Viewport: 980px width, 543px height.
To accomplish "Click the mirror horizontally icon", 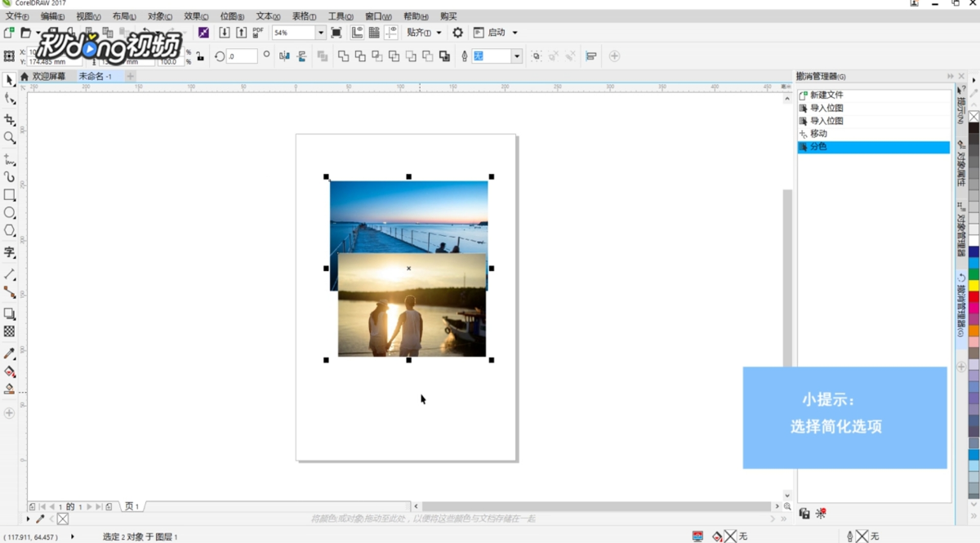I will coord(284,56).
